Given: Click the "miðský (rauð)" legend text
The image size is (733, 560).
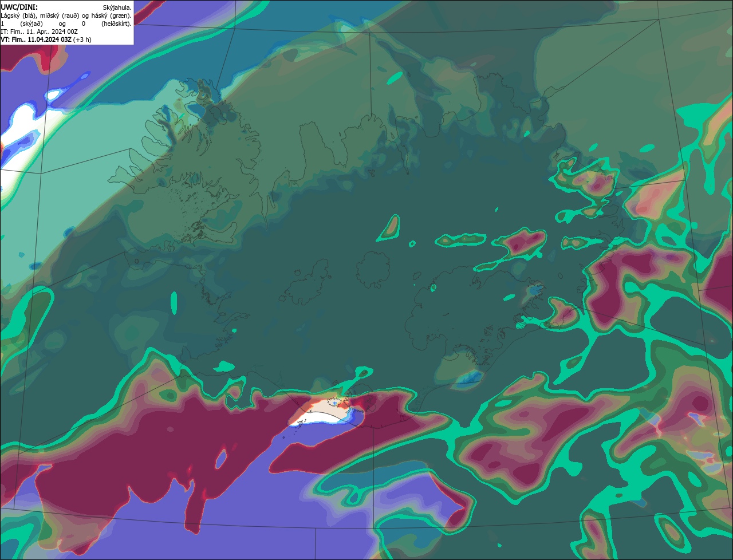Looking at the screenshot, I should (60, 16).
